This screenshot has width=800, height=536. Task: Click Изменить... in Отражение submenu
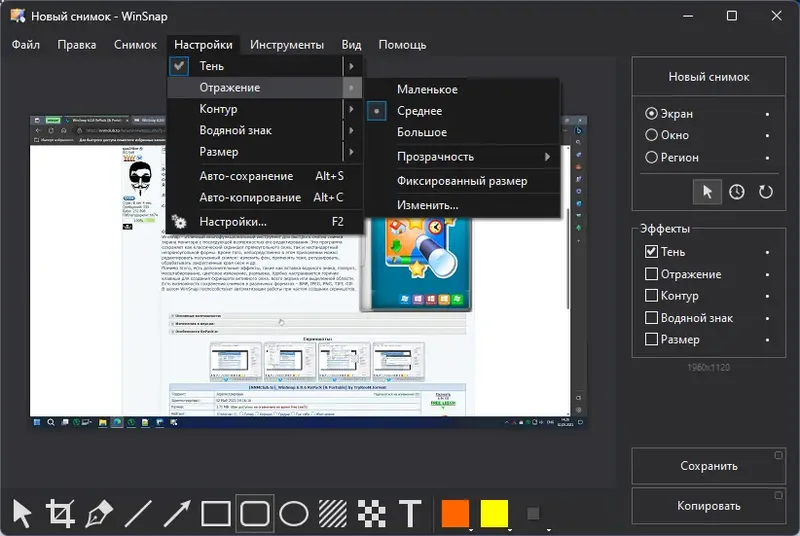pos(463,205)
